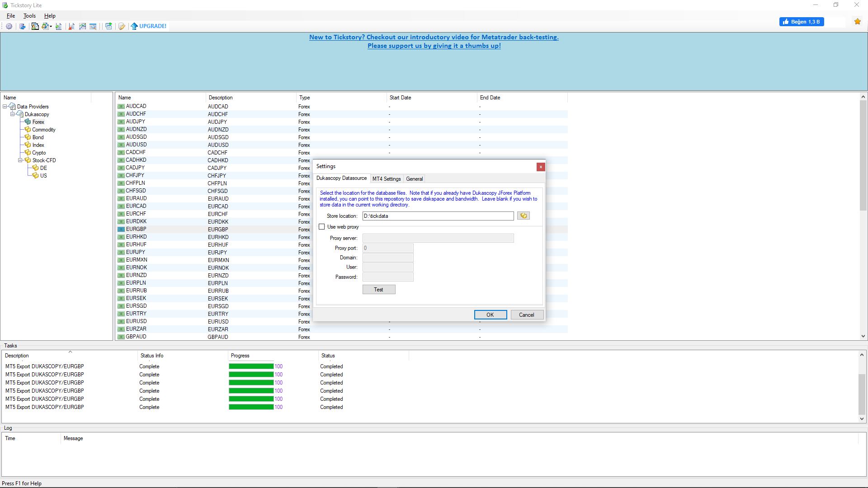Click the last task's green progress bar
The image size is (868, 488).
coord(251,407)
